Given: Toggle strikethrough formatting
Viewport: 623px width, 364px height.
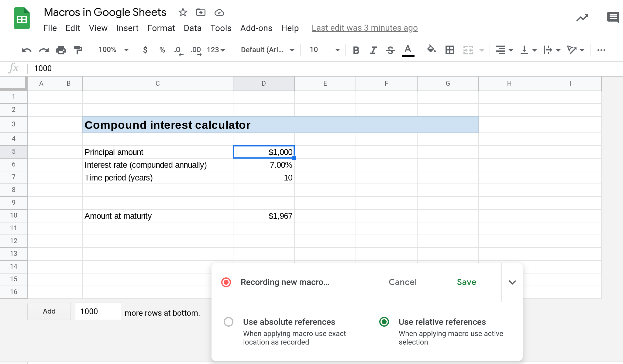Looking at the screenshot, I should click(x=390, y=50).
